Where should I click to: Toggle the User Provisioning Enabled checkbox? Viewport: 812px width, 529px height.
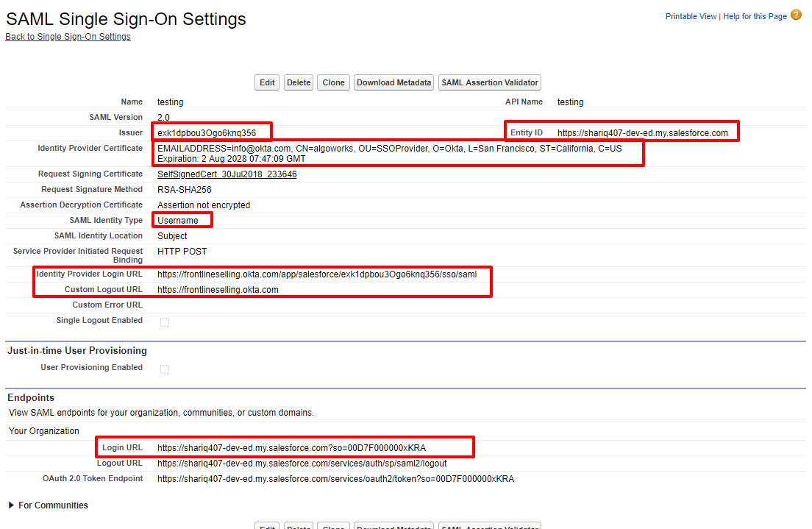[165, 369]
